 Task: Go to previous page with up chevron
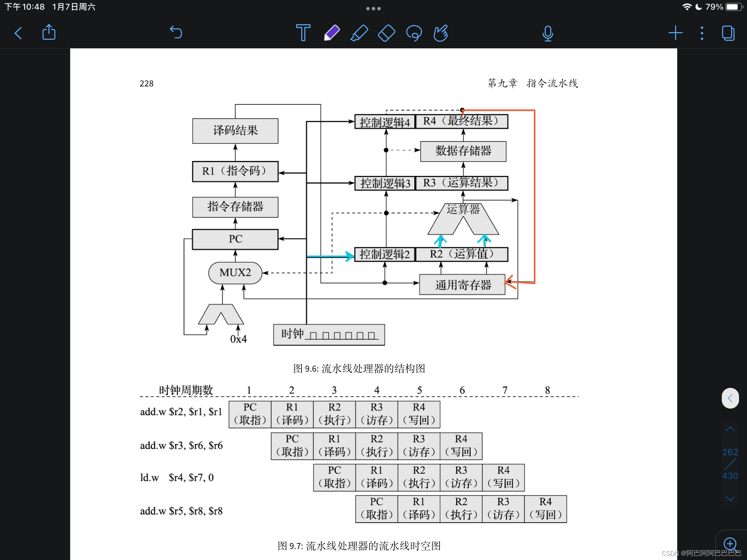pyautogui.click(x=730, y=429)
